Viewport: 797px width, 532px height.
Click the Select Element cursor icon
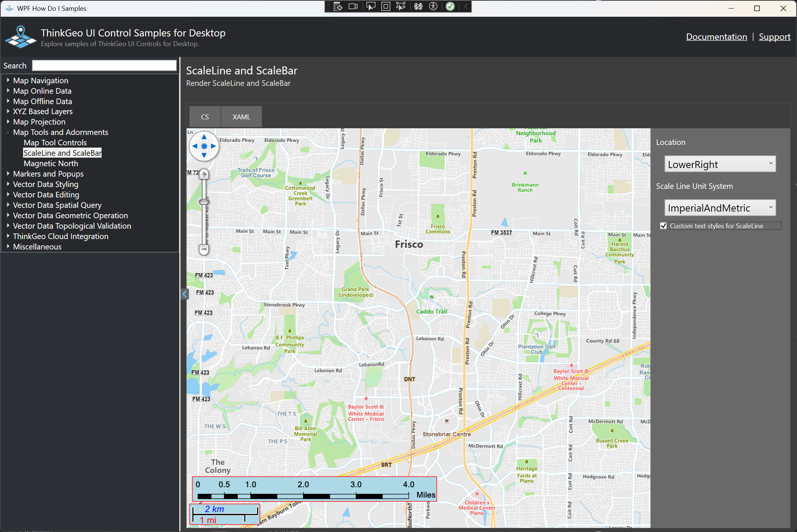371,6
